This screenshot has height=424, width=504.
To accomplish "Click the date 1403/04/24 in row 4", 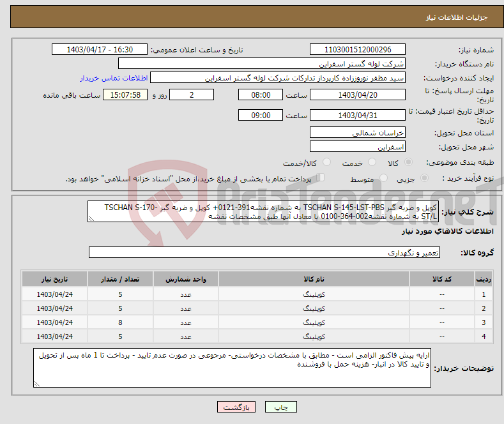I will pyautogui.click(x=55, y=337).
